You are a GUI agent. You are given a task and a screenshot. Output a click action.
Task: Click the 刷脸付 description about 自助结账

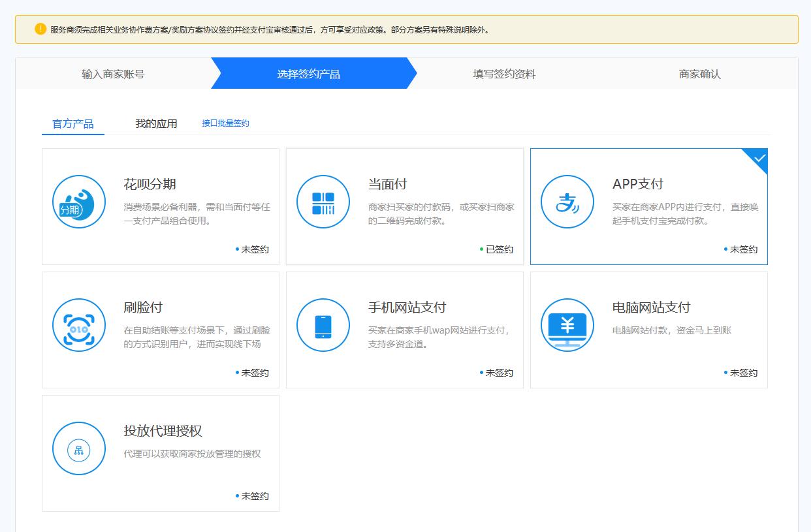[197, 337]
